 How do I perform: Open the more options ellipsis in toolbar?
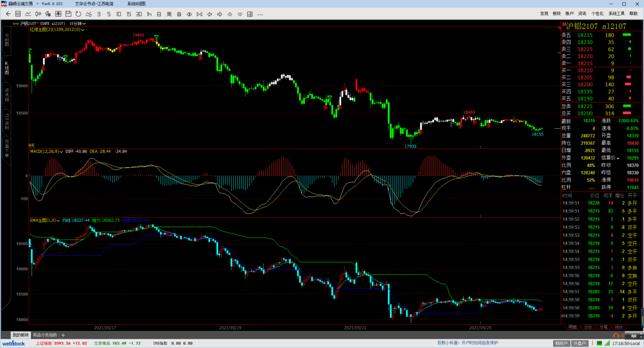click(x=260, y=14)
